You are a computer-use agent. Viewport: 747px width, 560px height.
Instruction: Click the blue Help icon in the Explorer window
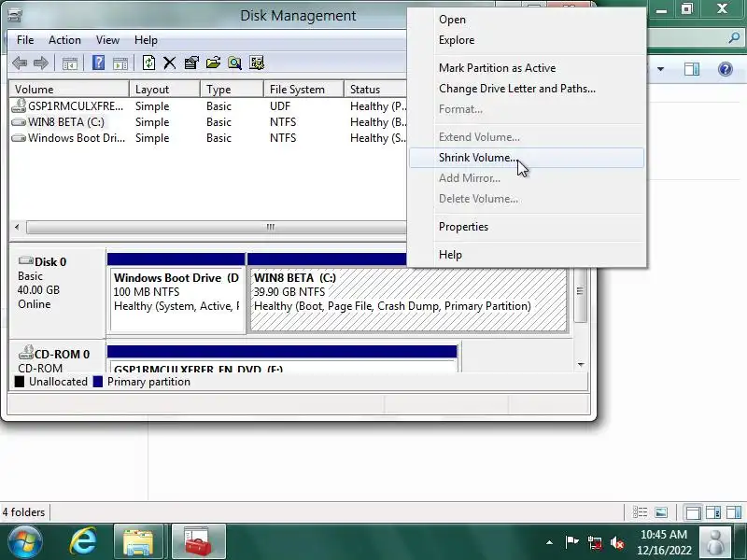(x=726, y=69)
